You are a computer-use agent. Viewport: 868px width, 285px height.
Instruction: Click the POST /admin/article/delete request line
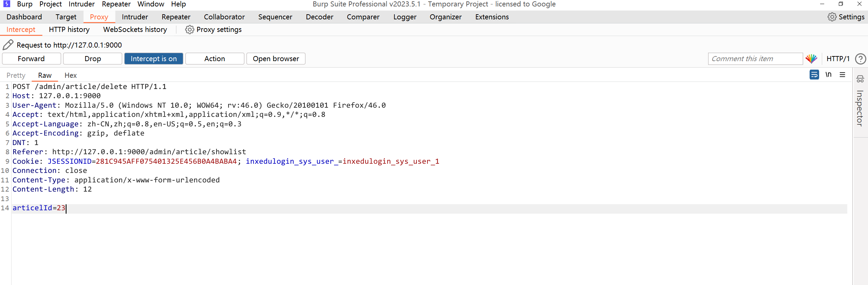[x=90, y=87]
